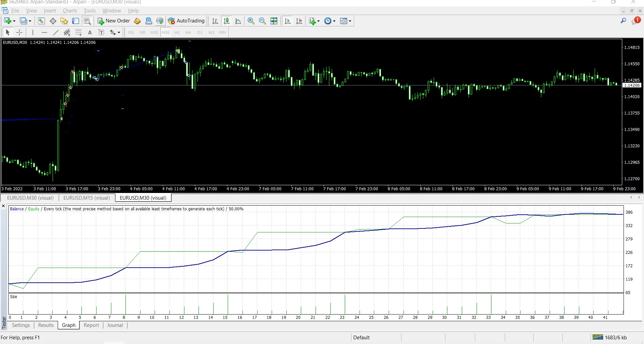Toggle chart auto scroll
This screenshot has height=344, width=644.
tap(287, 21)
